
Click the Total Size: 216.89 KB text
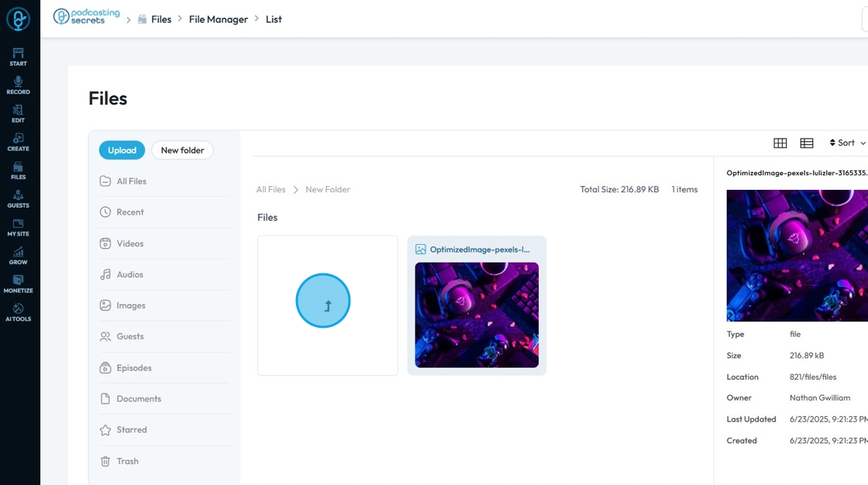(x=619, y=189)
